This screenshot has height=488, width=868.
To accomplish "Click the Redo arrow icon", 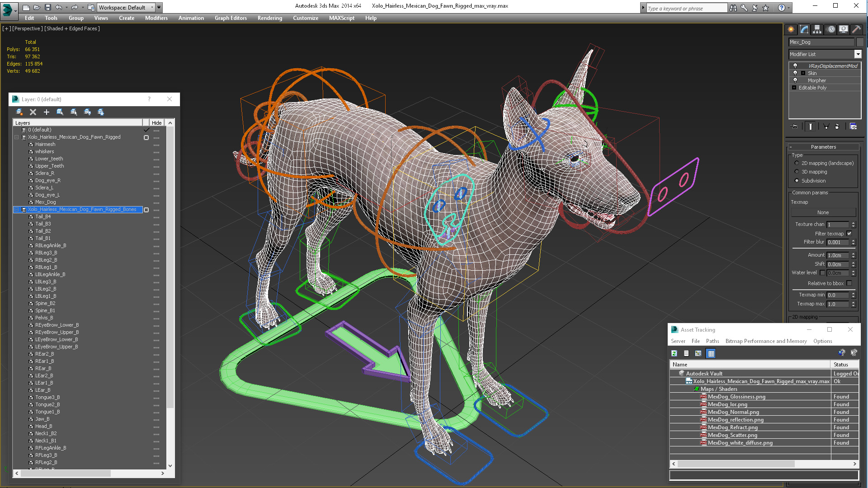I will (x=75, y=7).
